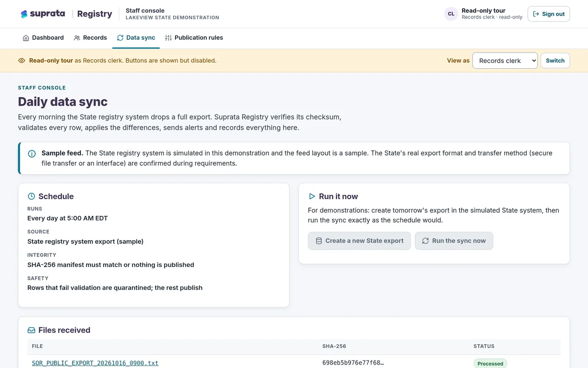Click the SHA-256 column header
This screenshot has height=368, width=588.
click(334, 346)
